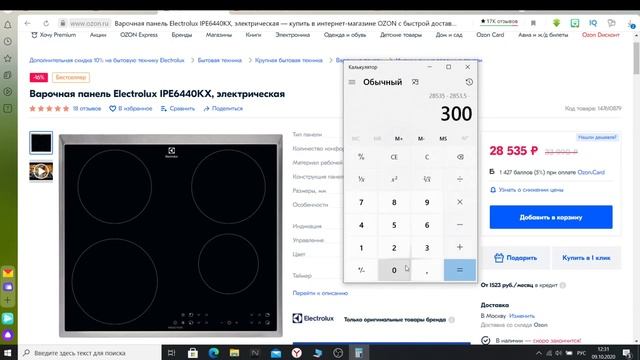Click the minus operator key

pyautogui.click(x=460, y=225)
